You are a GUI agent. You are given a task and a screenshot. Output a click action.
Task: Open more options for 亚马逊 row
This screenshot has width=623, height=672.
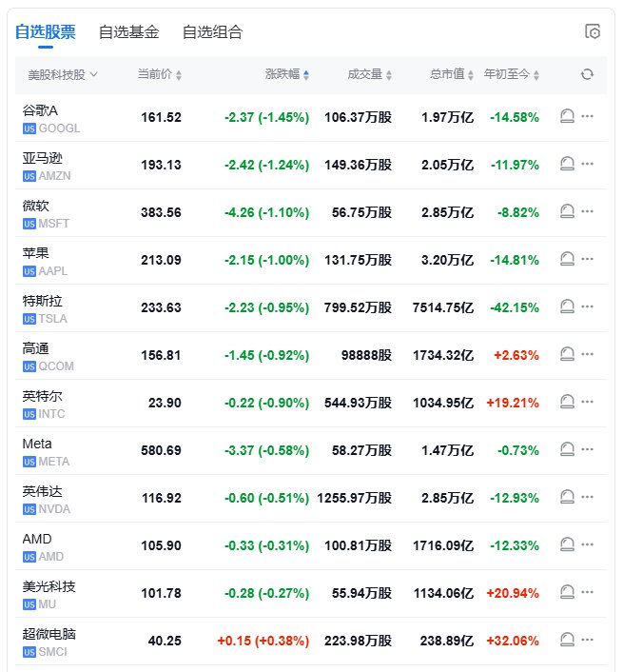coord(588,164)
